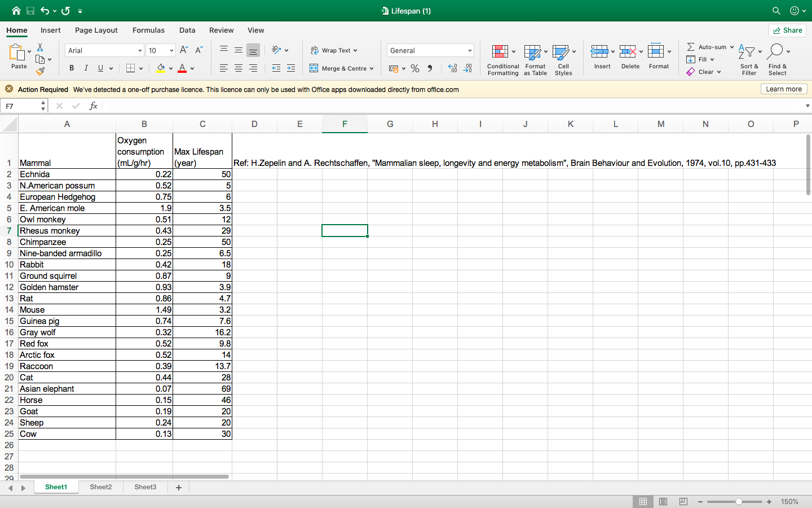Open the Formulas ribbon tab
This screenshot has width=812, height=508.
click(148, 30)
